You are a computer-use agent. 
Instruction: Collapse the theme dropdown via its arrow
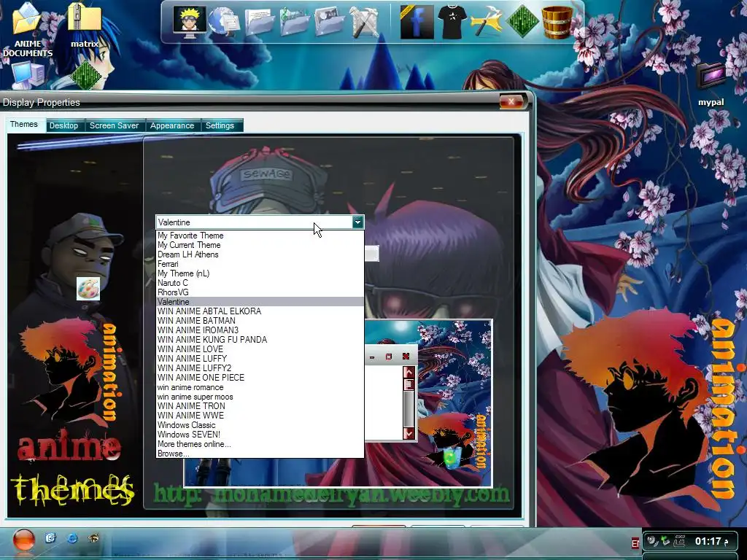tap(357, 222)
